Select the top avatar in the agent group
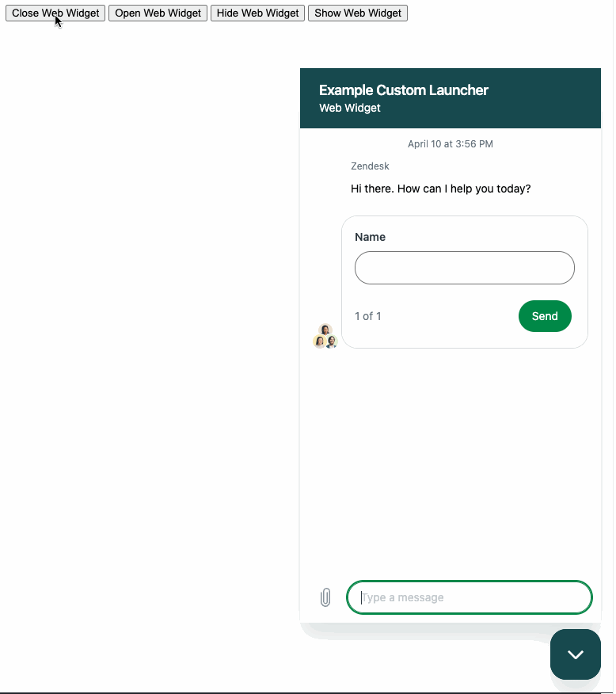The width and height of the screenshot is (616, 694). click(x=325, y=330)
